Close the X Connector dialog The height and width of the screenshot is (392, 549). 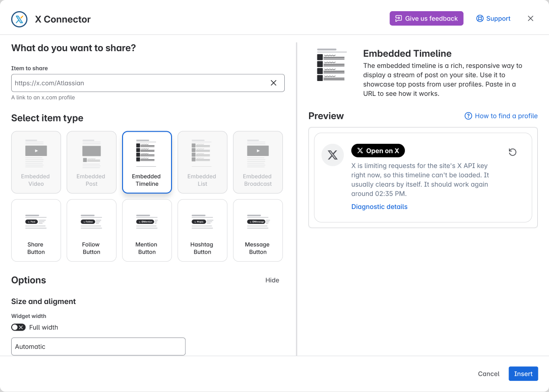tap(530, 19)
